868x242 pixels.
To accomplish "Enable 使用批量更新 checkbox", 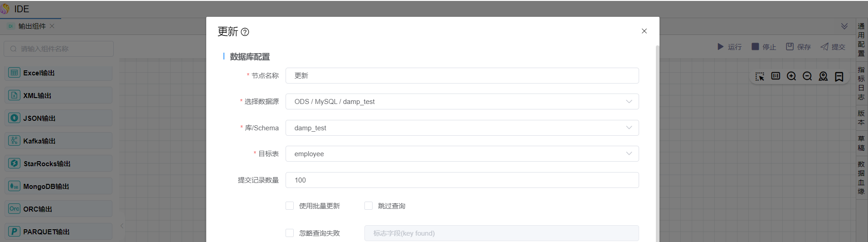I will tap(290, 206).
